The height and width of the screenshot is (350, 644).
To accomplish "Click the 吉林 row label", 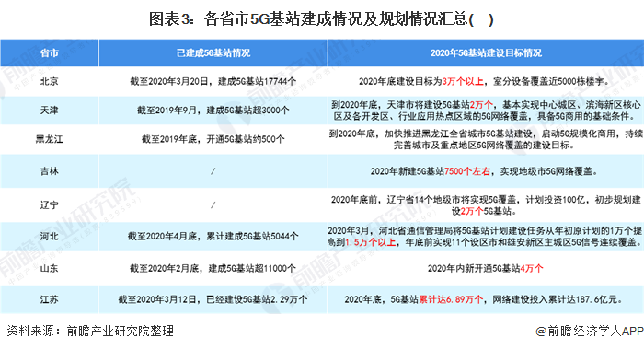I will pos(50,171).
